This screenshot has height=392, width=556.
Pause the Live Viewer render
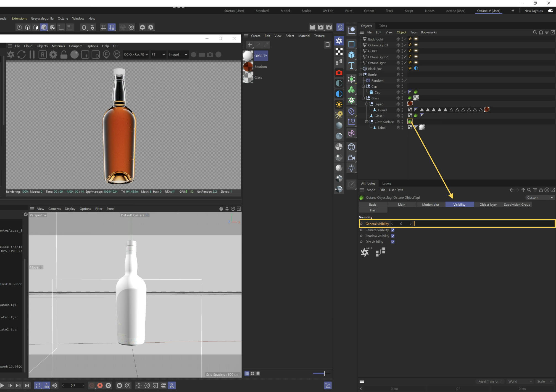pyautogui.click(x=32, y=55)
